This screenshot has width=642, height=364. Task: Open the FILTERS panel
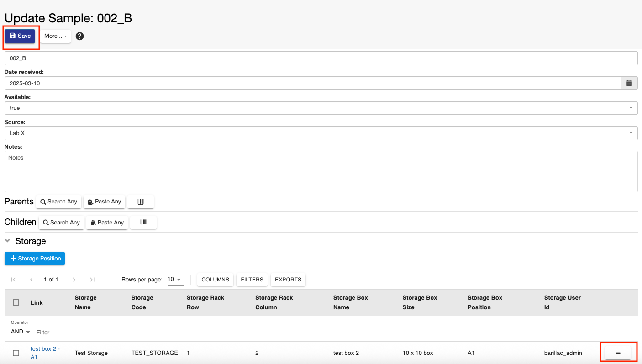pyautogui.click(x=252, y=280)
